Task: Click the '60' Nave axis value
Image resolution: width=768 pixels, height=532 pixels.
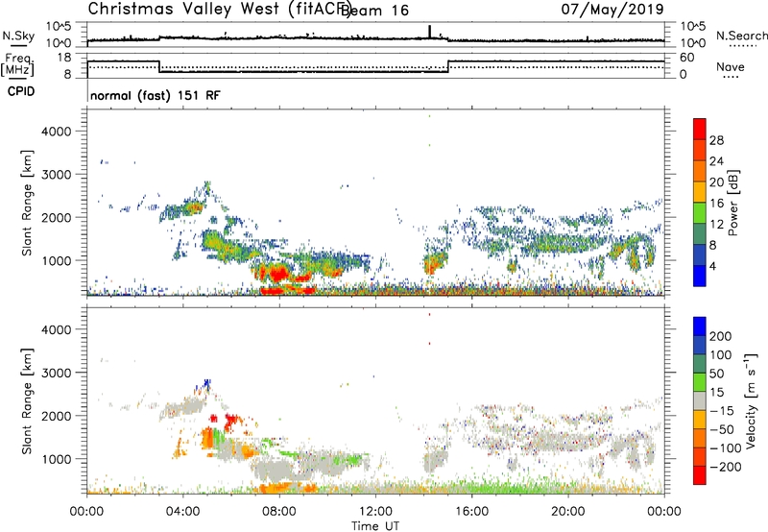Action: (x=687, y=58)
